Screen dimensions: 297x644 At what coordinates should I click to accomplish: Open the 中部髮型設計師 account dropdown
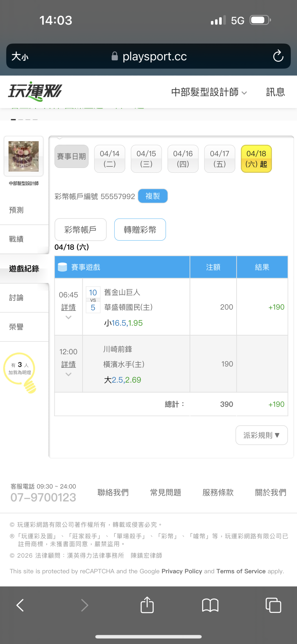point(209,92)
